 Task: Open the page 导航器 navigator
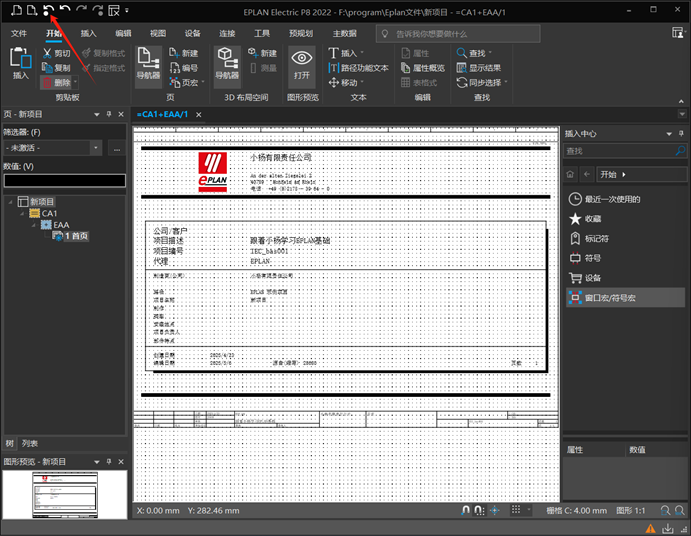(148, 65)
